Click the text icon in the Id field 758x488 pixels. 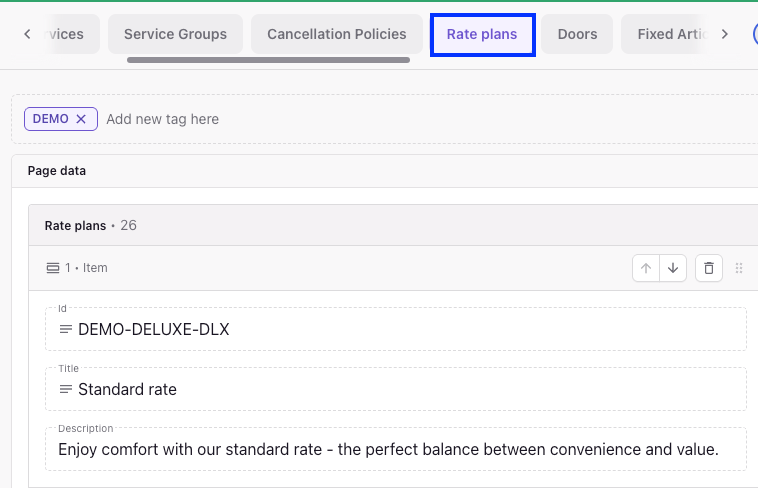[x=66, y=329]
